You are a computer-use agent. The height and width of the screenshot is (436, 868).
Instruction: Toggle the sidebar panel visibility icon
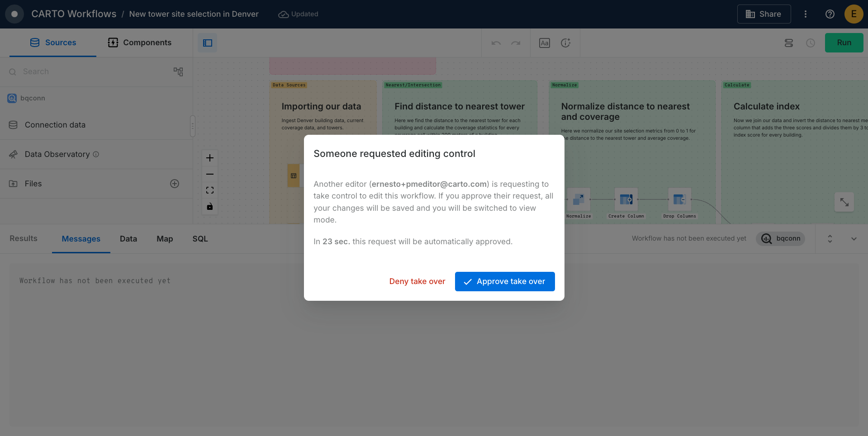[x=208, y=43]
